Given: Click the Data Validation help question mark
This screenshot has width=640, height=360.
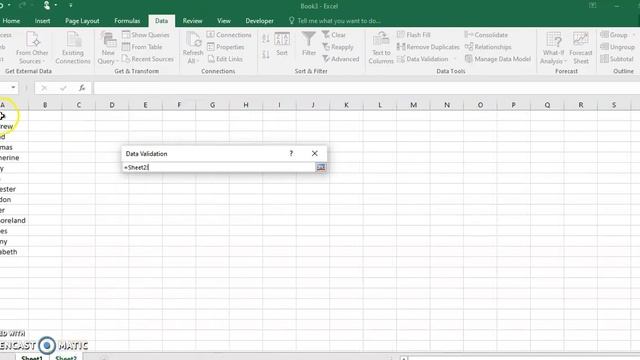Looking at the screenshot, I should (291, 153).
